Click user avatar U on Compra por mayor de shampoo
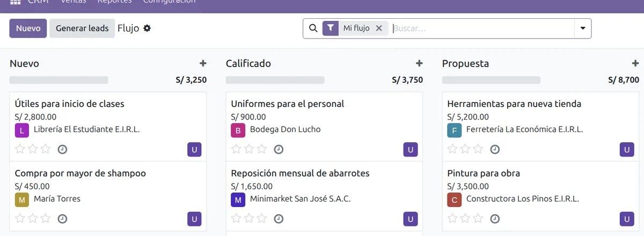This screenshot has width=644, height=236. [x=194, y=219]
